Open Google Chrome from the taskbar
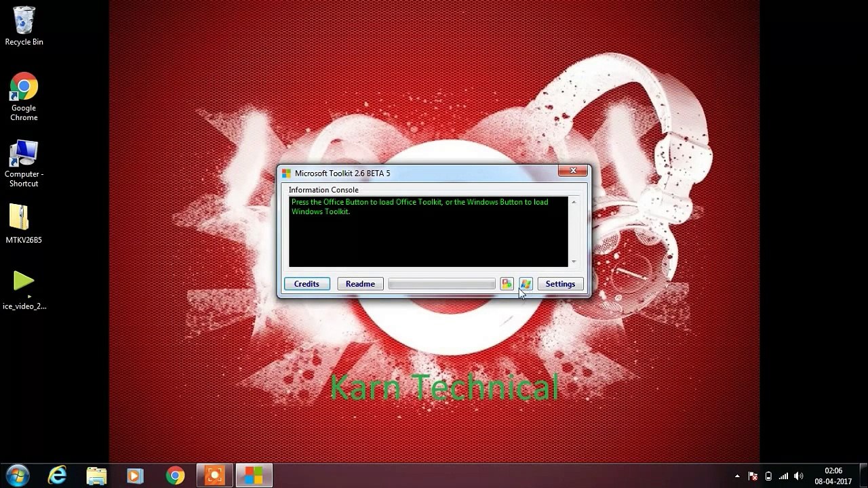The height and width of the screenshot is (488, 868). tap(176, 476)
